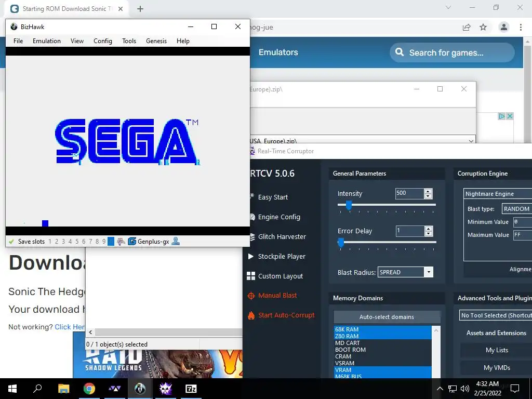Open Chrome tab search chevron
This screenshot has width=532, height=399.
click(448, 7)
